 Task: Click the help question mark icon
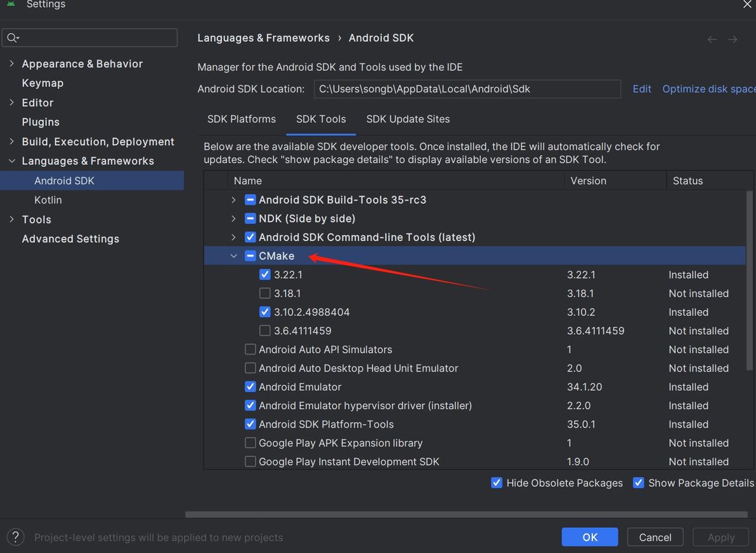click(15, 537)
